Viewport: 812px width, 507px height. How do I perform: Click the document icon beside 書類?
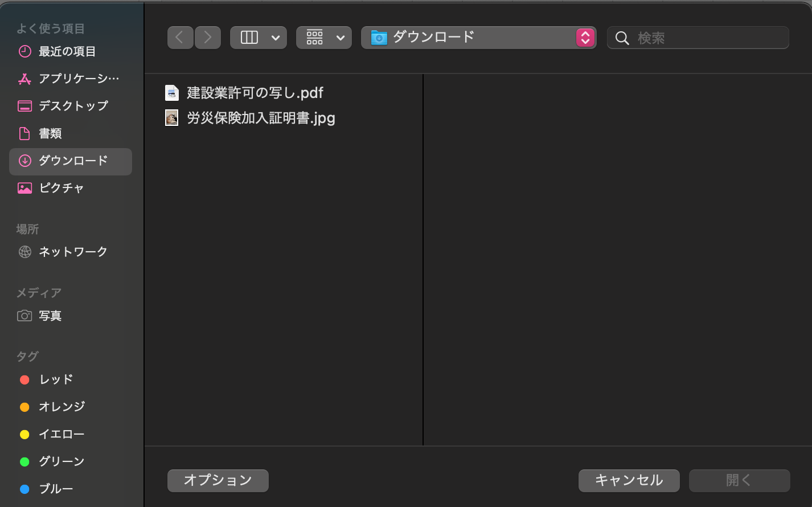(x=24, y=133)
